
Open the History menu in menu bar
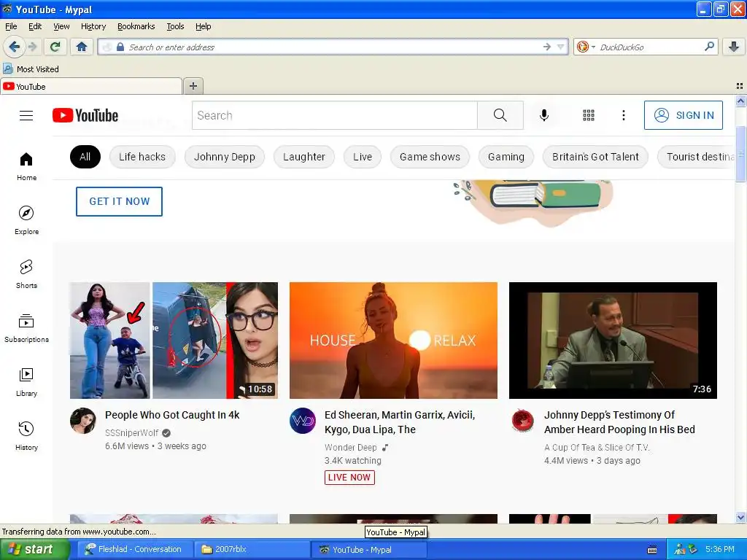(x=93, y=26)
